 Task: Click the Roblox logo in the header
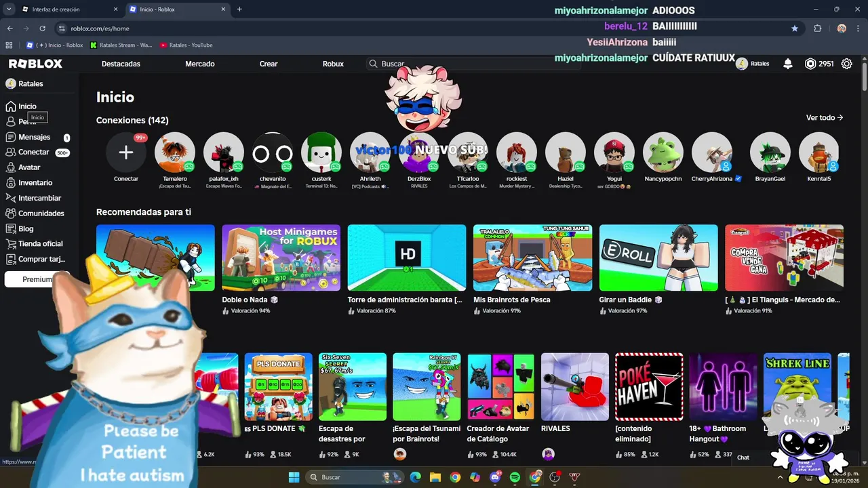35,64
